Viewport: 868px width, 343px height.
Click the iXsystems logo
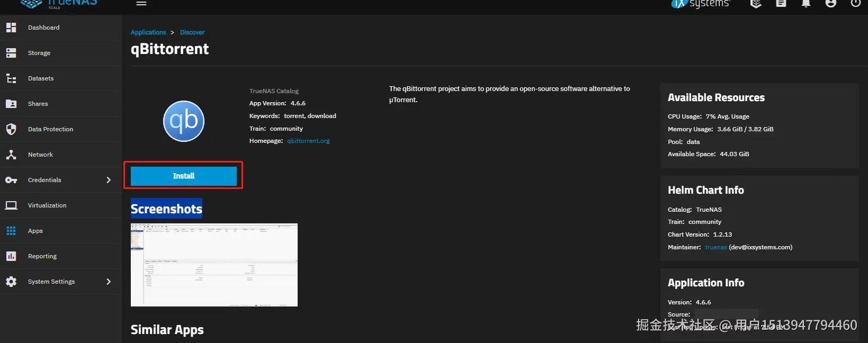(x=701, y=4)
